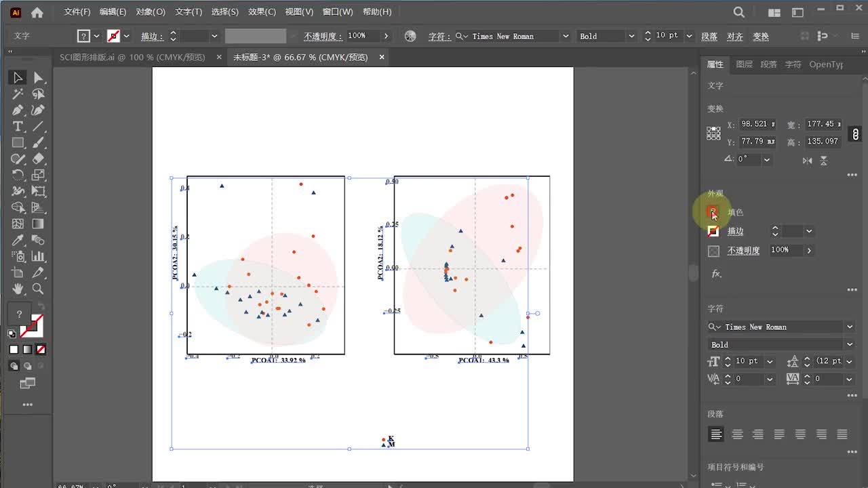Screen dimensions: 868x488
Task: Open the 效果(C) menu
Action: click(262, 12)
